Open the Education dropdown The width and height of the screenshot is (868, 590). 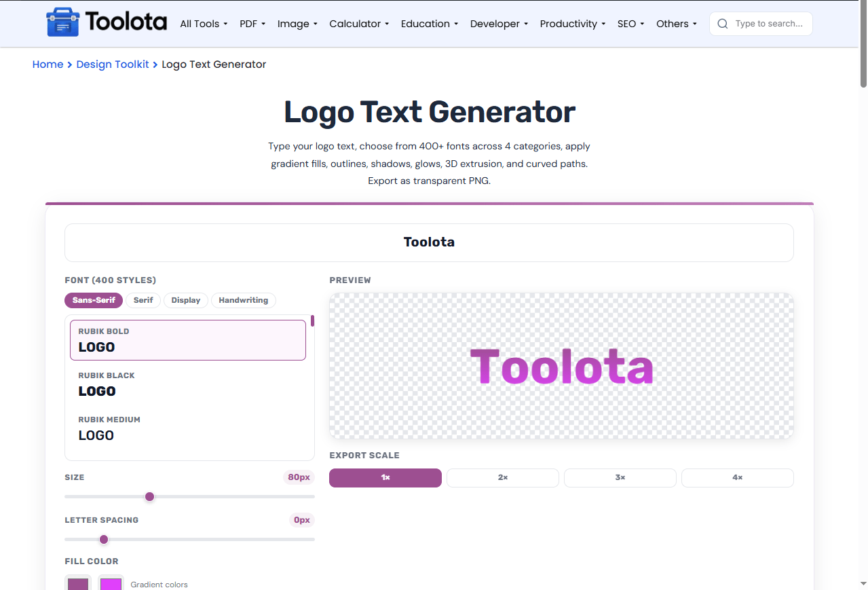430,24
